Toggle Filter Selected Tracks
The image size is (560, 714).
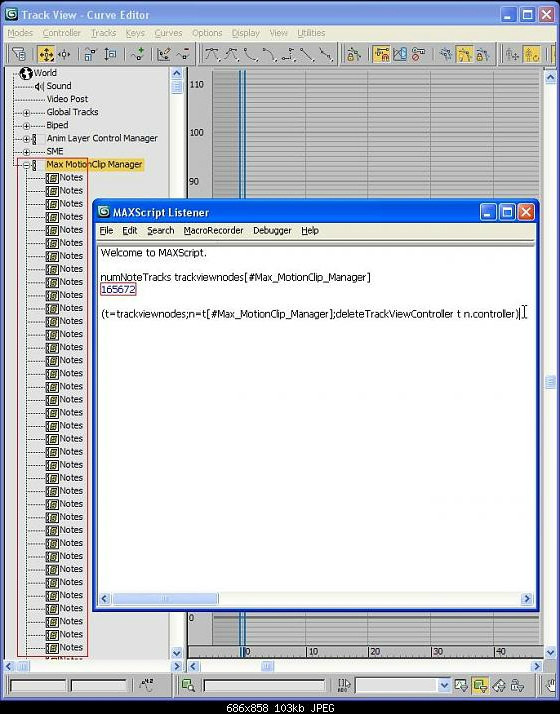click(460, 684)
